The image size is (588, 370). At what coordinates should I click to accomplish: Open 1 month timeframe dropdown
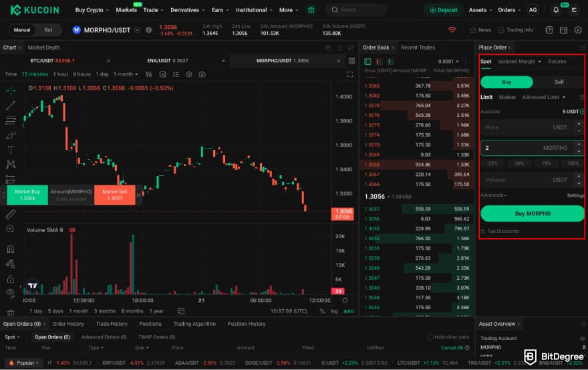click(x=126, y=74)
